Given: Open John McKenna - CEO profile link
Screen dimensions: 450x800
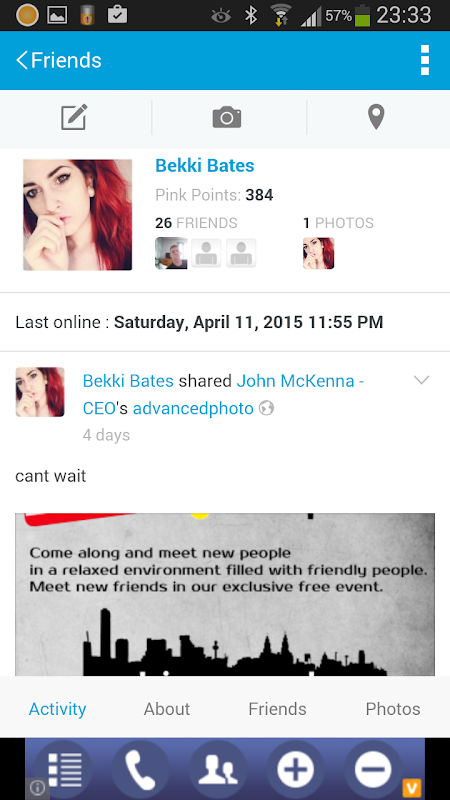Looking at the screenshot, I should tap(223, 394).
